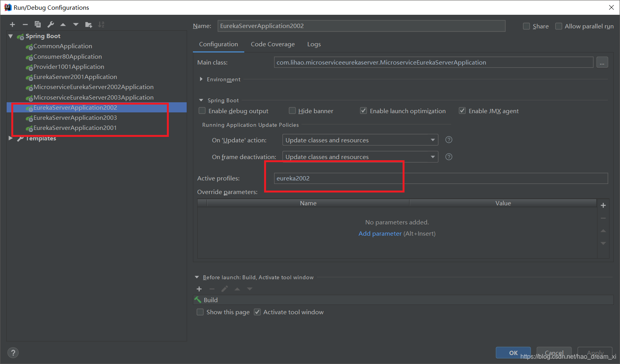Add a new configuration with the plus icon
This screenshot has height=364, width=620.
(x=12, y=24)
